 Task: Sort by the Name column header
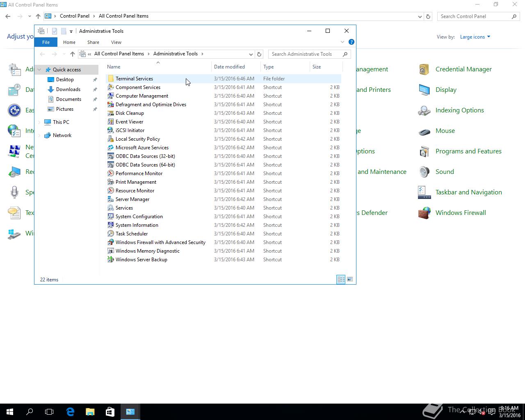159,67
